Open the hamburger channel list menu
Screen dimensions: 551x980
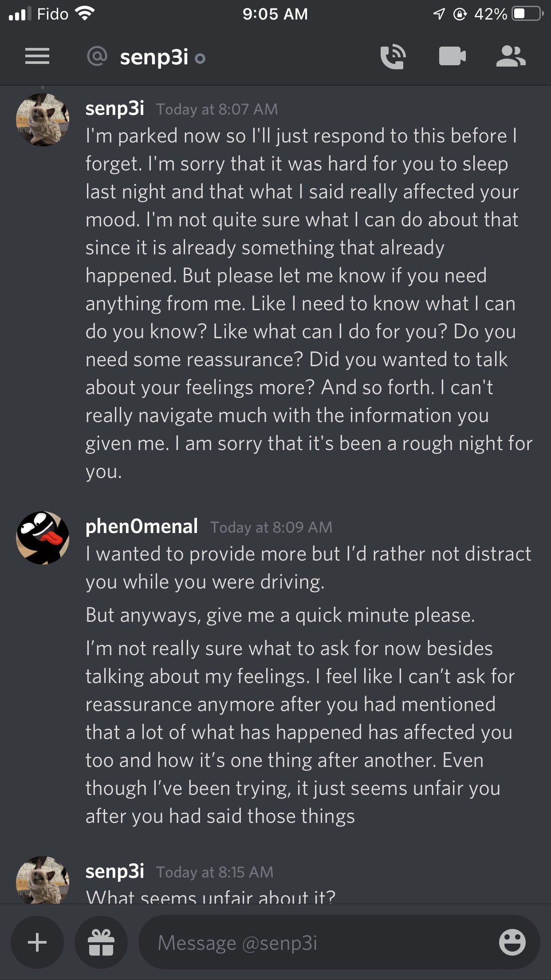[37, 57]
